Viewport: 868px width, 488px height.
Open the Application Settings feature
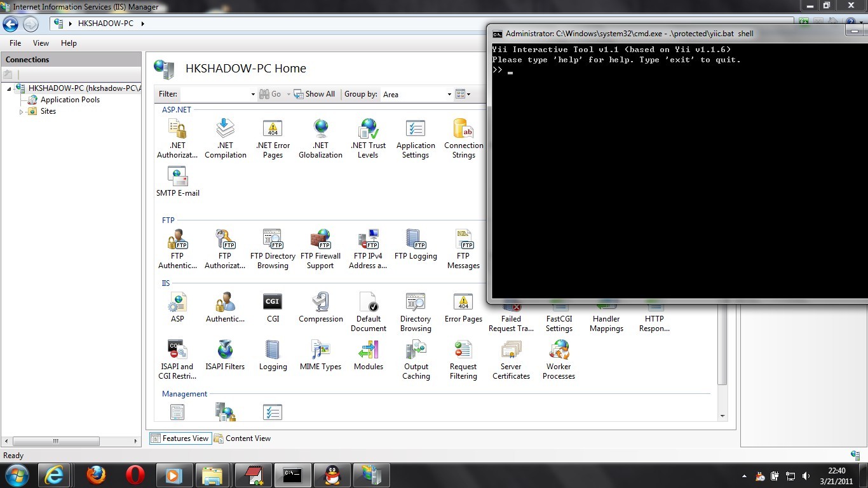[x=416, y=139]
